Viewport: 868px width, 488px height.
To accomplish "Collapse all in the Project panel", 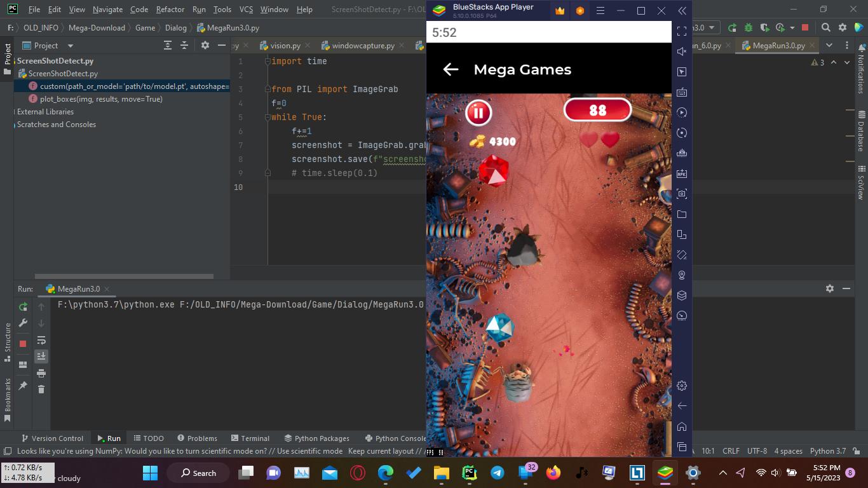I will (184, 45).
